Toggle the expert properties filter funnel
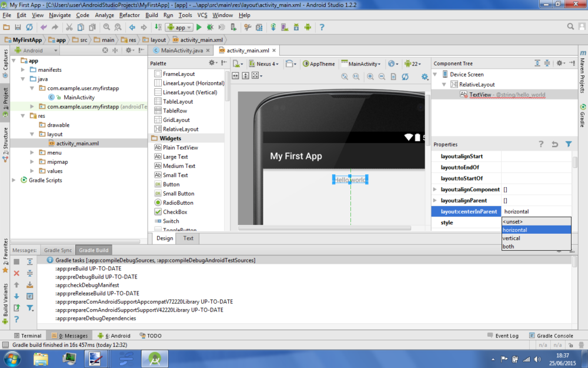The width and height of the screenshot is (588, 368). (569, 144)
